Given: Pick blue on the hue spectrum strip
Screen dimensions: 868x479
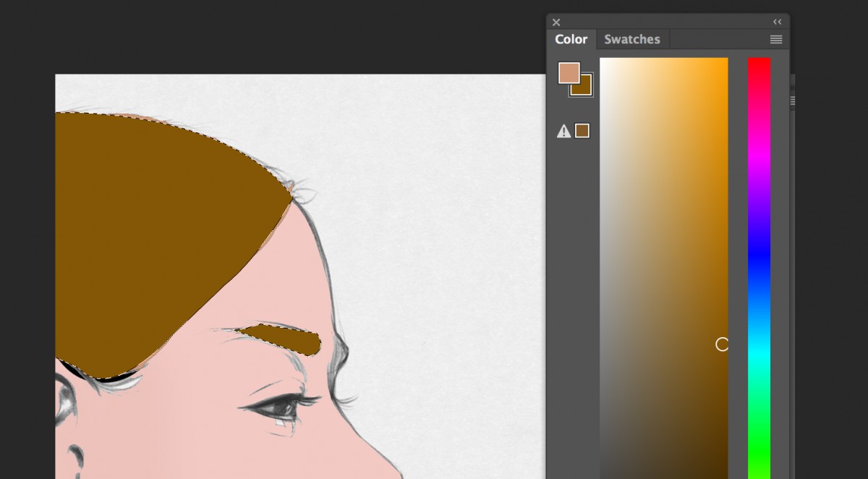Looking at the screenshot, I should click(759, 251).
